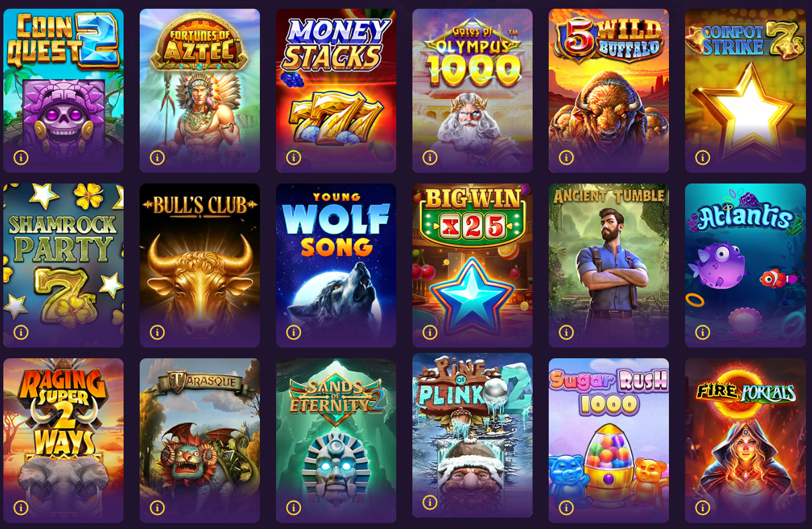Select the Money Stacks game tile
The height and width of the screenshot is (529, 812).
tap(336, 91)
